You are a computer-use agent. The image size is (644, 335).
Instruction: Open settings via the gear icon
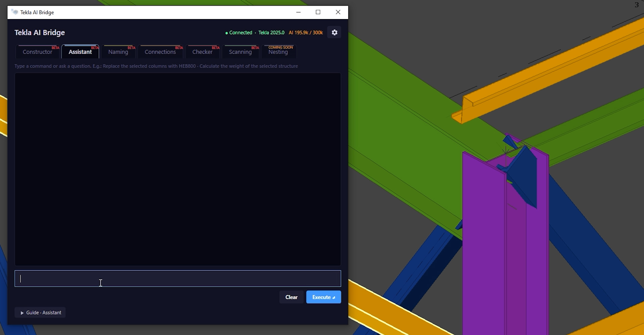[334, 32]
